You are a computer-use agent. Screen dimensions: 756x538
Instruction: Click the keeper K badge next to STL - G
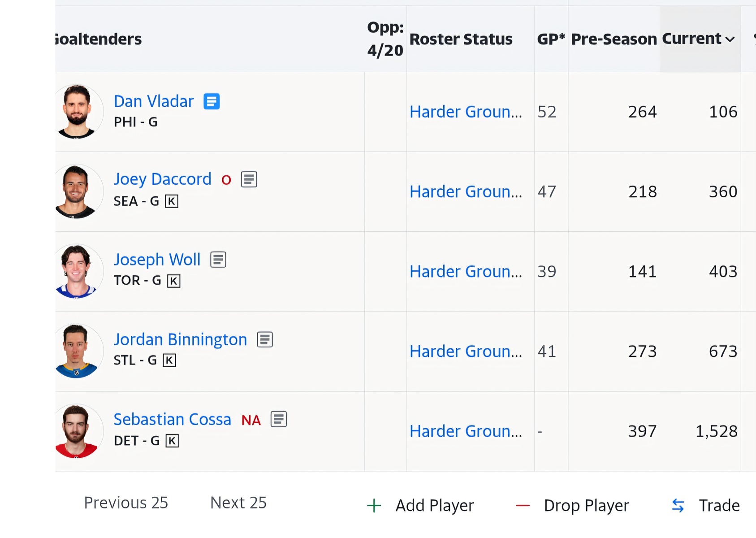click(x=169, y=360)
